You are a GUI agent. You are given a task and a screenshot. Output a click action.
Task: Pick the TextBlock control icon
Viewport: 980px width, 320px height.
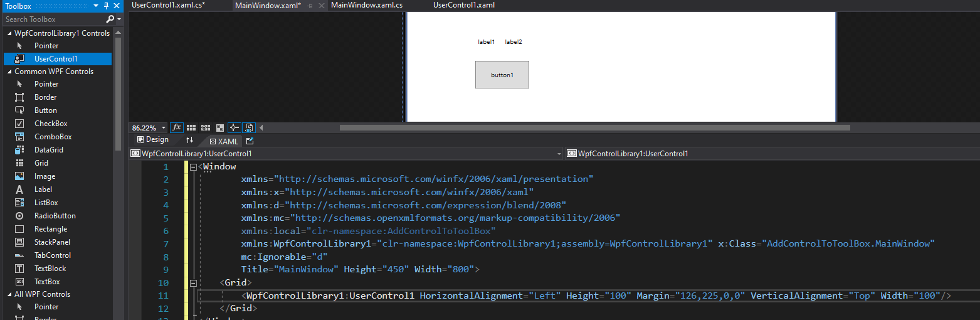point(19,269)
